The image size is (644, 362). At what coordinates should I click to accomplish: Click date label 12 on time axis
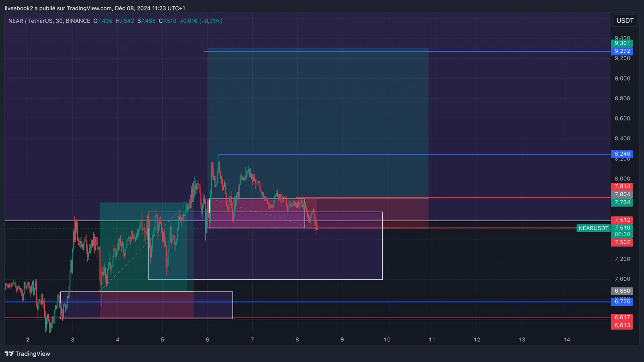point(477,339)
